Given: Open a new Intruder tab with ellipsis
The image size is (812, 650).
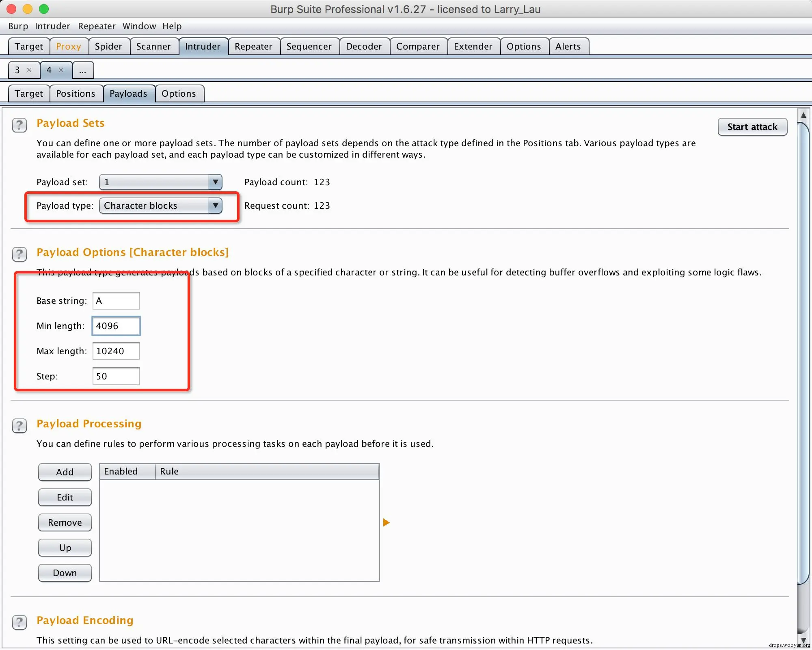Looking at the screenshot, I should point(83,70).
